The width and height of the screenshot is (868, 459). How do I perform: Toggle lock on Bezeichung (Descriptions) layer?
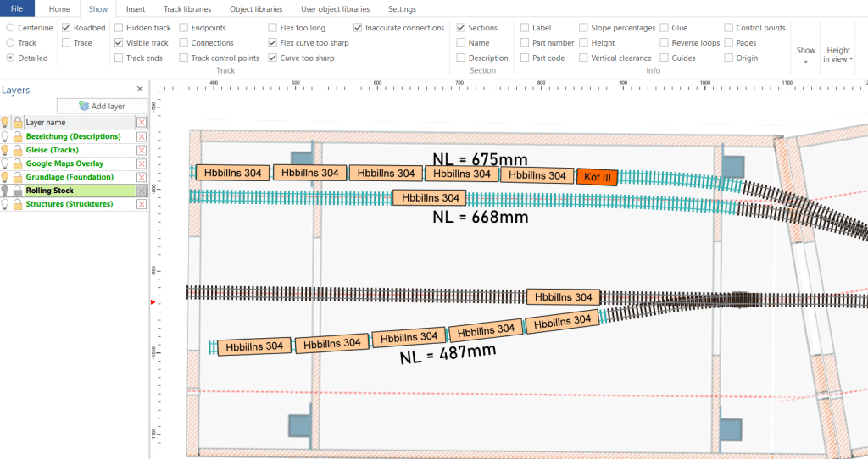[x=17, y=136]
